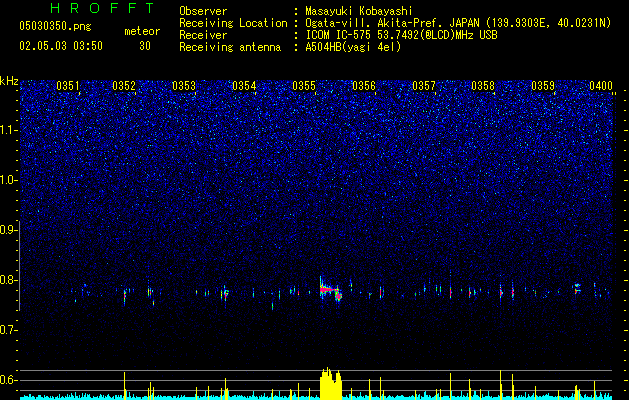629x400 pixels.
Task: Click the Receiving antenna label
Action: tap(230, 47)
